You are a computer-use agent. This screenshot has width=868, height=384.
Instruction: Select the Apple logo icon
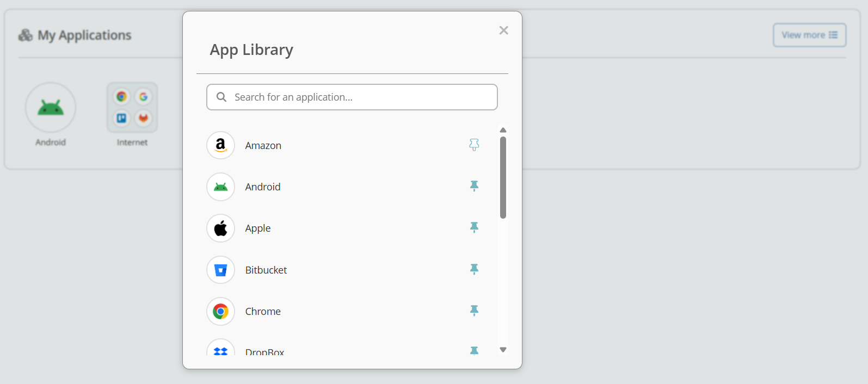tap(220, 228)
